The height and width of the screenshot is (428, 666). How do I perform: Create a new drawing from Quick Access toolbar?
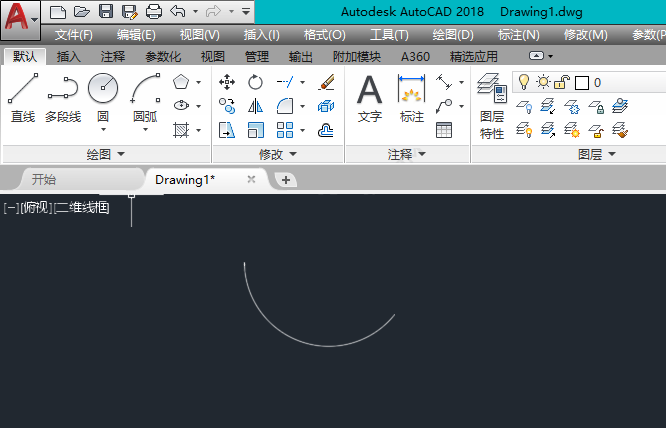coord(58,11)
